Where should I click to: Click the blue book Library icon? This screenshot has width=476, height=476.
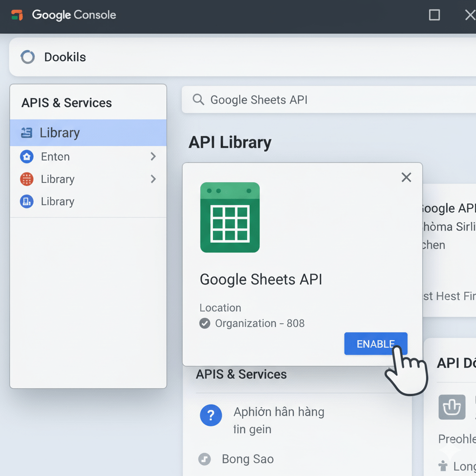[x=26, y=201]
